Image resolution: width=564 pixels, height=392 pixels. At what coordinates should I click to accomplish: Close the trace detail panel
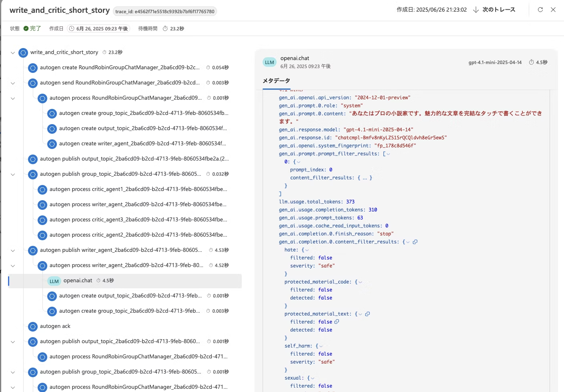coord(553,10)
